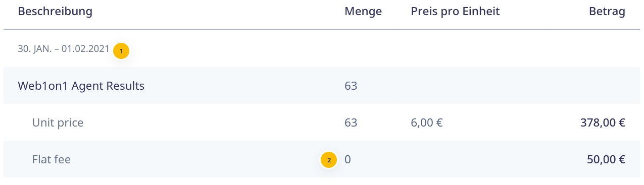Click quantity 63 in Unit price row

tap(351, 122)
